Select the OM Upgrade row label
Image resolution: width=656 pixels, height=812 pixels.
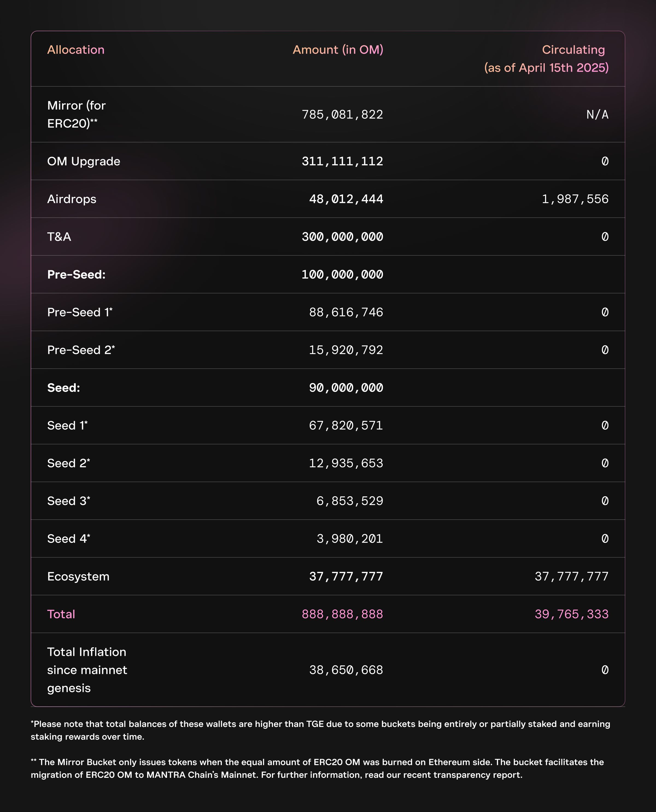[x=84, y=161]
